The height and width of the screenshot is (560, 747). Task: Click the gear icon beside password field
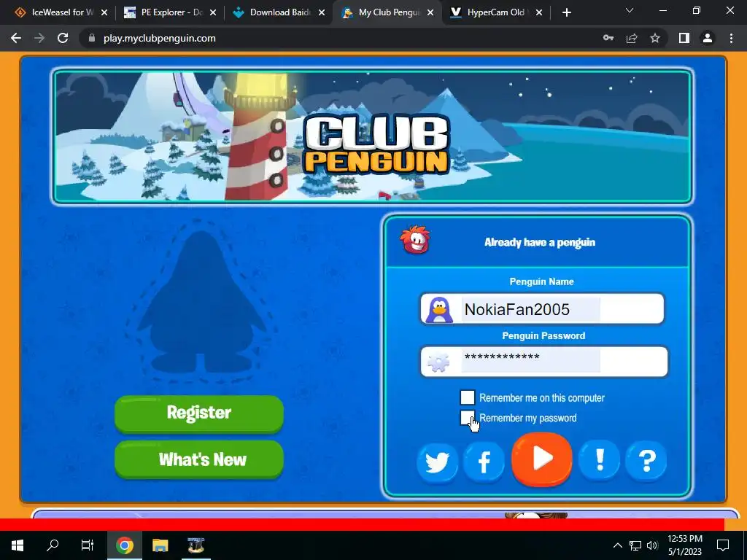438,362
